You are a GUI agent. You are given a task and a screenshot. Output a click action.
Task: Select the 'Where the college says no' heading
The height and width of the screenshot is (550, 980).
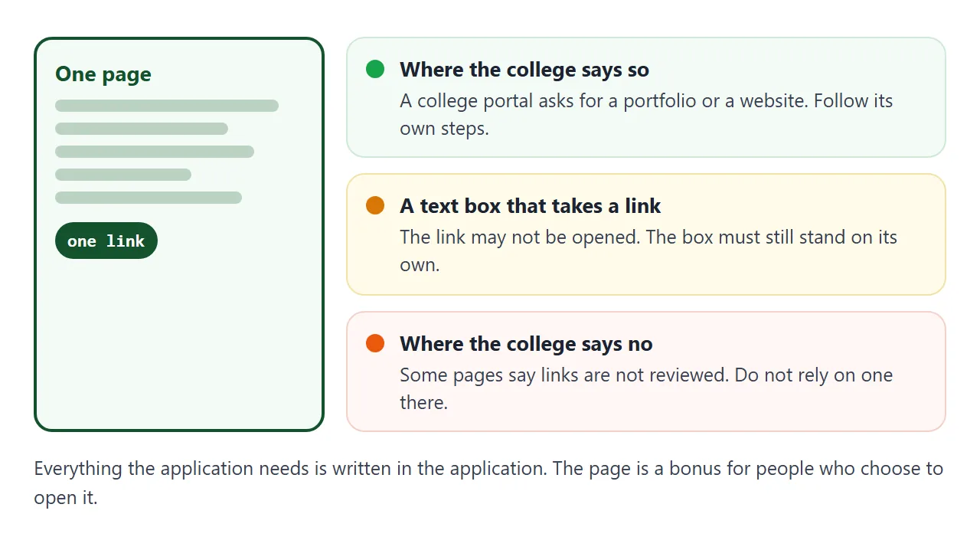pos(526,344)
